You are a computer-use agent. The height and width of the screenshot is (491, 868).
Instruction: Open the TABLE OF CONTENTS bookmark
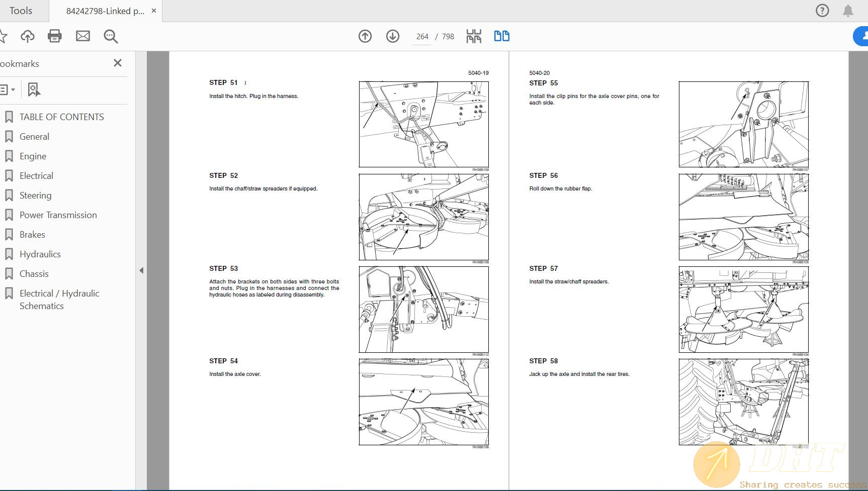(61, 117)
